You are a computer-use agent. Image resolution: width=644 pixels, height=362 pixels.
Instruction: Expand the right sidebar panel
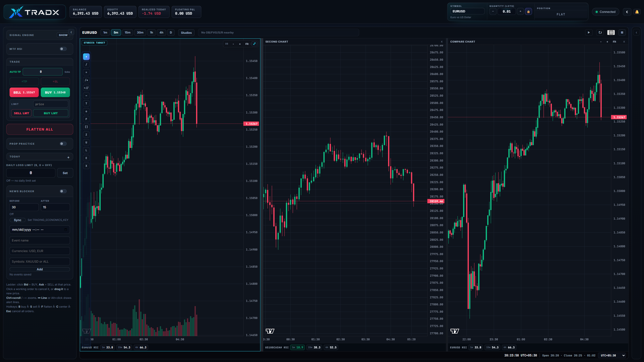(636, 33)
